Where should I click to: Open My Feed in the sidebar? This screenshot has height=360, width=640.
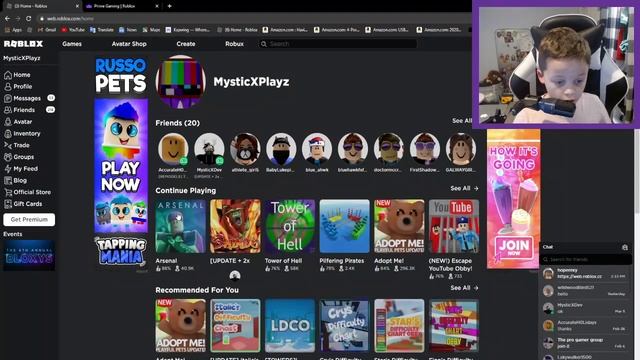pos(21,169)
